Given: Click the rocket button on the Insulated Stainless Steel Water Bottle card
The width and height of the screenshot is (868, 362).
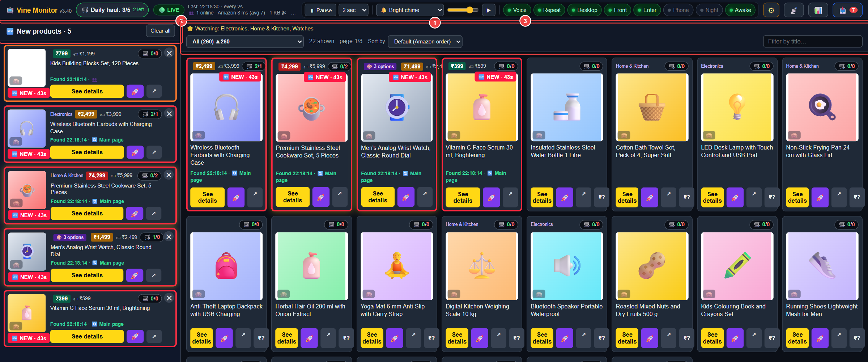Looking at the screenshot, I should tap(565, 197).
